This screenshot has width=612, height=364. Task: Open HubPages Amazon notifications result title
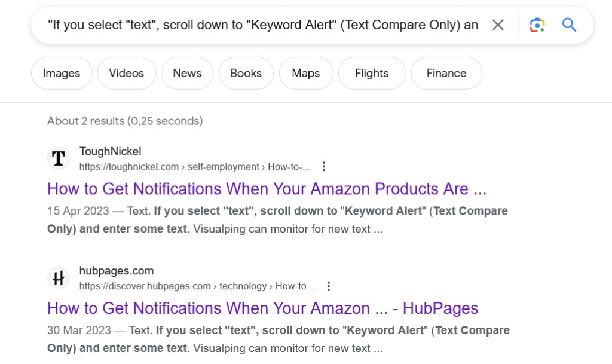point(263,308)
